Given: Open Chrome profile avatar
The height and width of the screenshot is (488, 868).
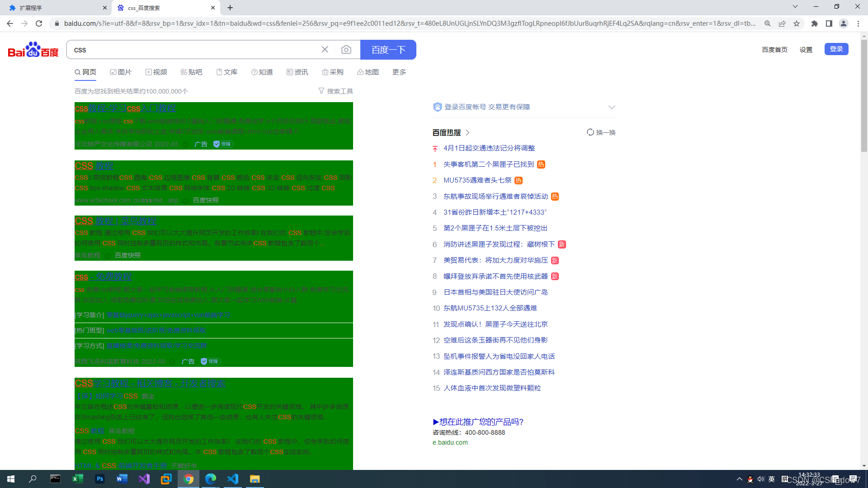Looking at the screenshot, I should coord(844,23).
